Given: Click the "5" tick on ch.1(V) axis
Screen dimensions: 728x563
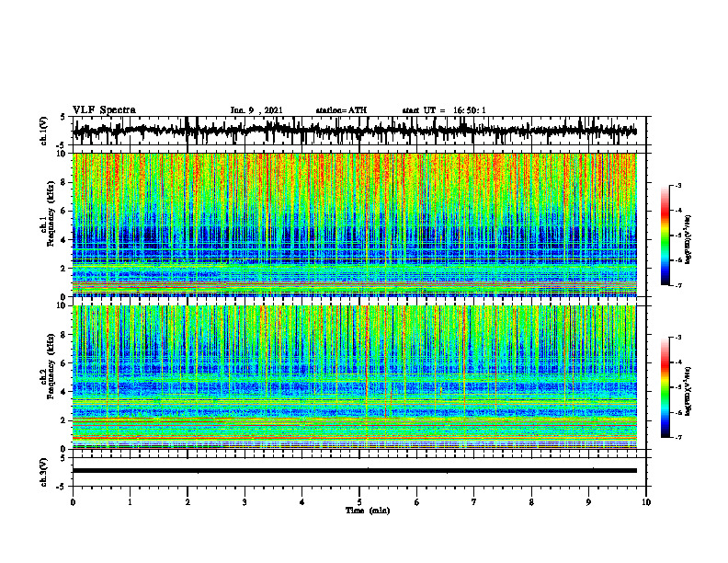Looking at the screenshot, I should point(63,118).
